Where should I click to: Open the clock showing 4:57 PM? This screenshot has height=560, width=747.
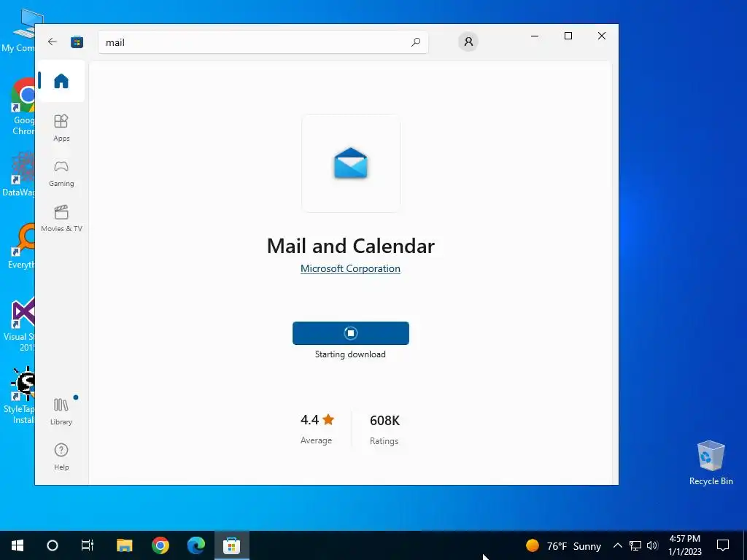[x=684, y=545]
